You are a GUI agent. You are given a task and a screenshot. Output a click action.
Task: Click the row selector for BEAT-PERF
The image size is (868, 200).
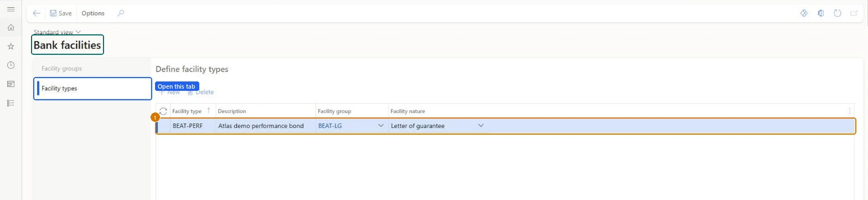click(163, 126)
